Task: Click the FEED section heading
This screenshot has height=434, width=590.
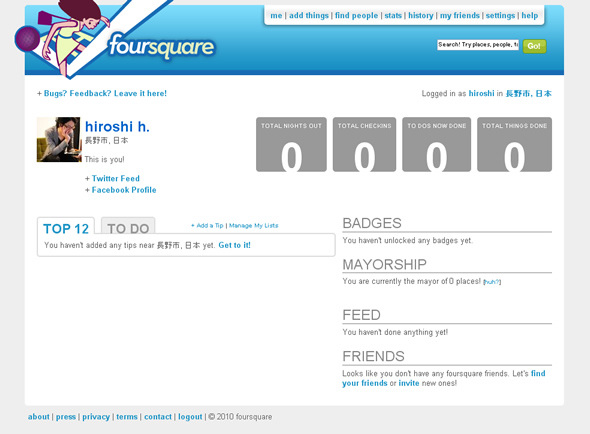Action: [x=362, y=315]
